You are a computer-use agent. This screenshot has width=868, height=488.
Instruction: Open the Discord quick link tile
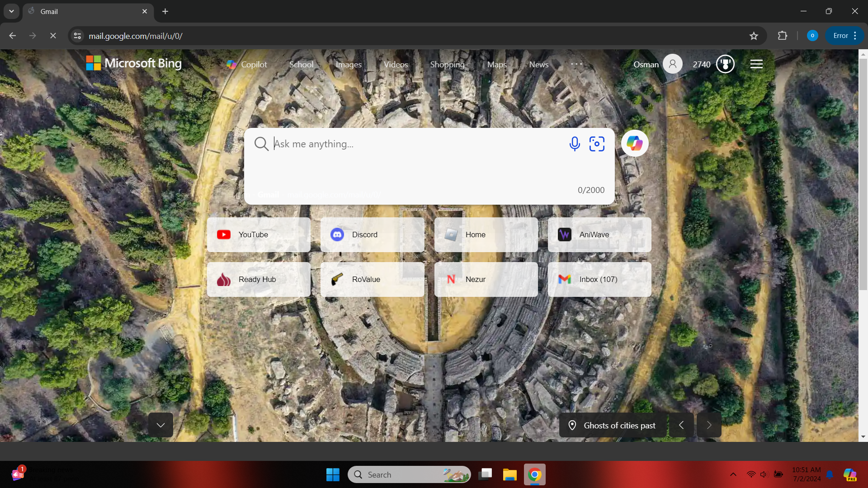click(x=373, y=235)
